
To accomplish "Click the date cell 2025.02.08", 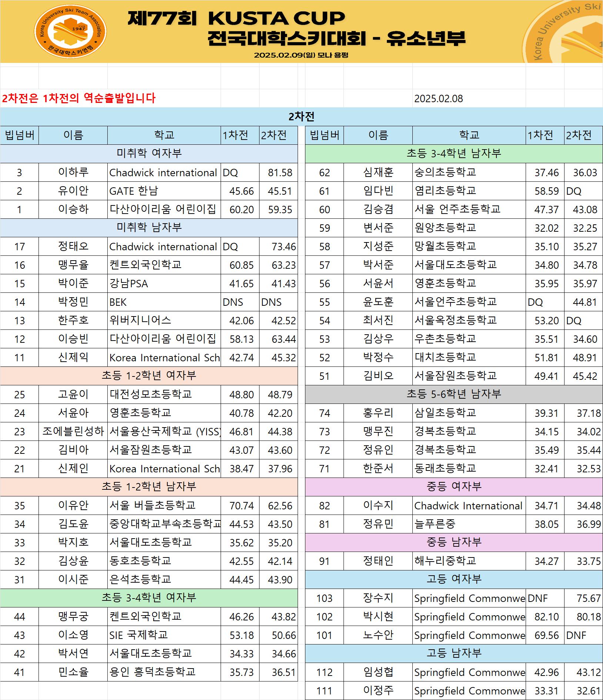I will pyautogui.click(x=469, y=98).
